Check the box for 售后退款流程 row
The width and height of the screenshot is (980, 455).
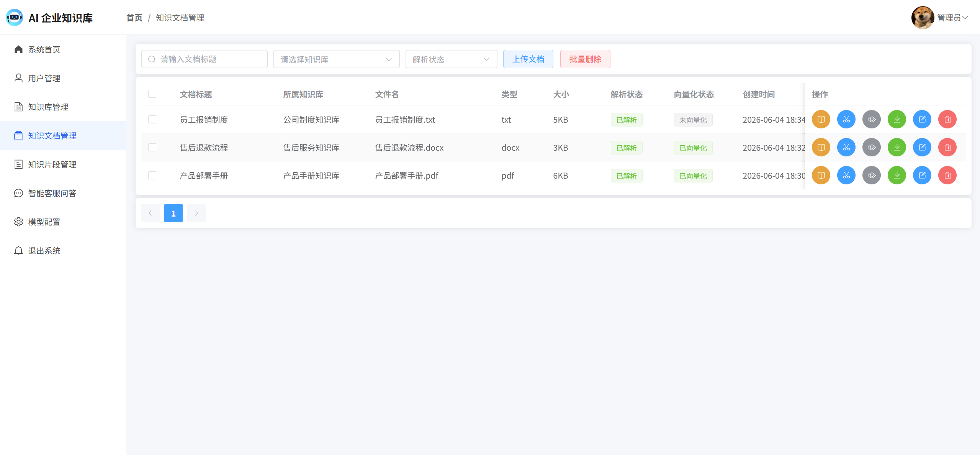pyautogui.click(x=152, y=148)
